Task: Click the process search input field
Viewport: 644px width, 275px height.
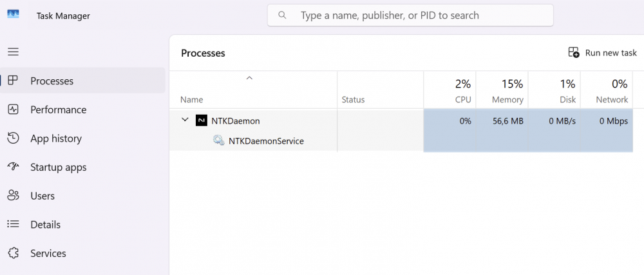Action: [x=410, y=15]
